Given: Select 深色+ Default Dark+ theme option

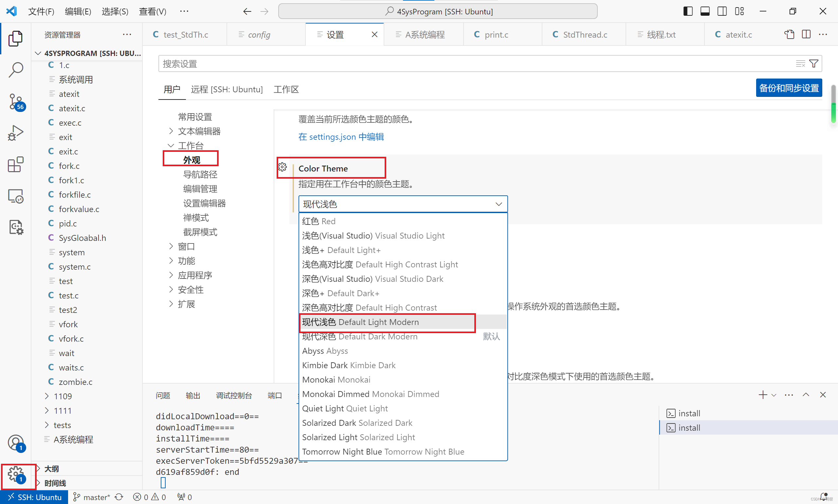Looking at the screenshot, I should point(341,293).
